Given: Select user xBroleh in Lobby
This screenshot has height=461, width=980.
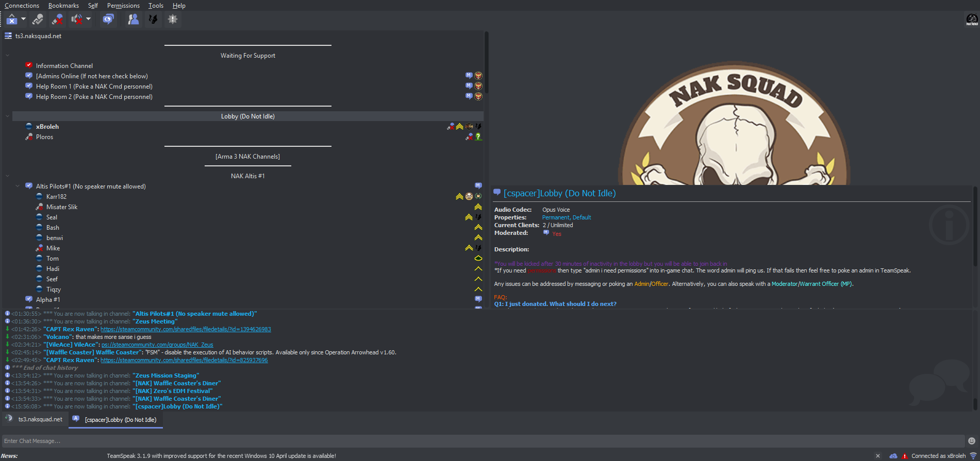Looking at the screenshot, I should tap(47, 127).
